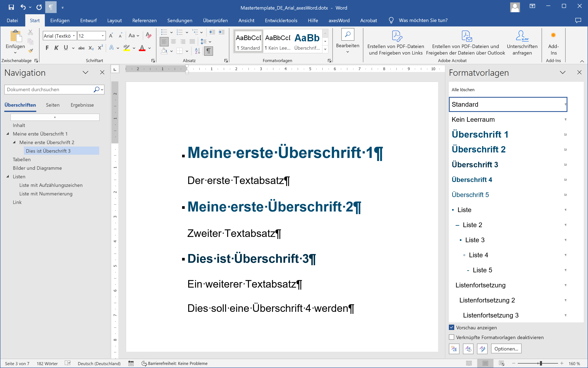The height and width of the screenshot is (368, 588).
Task: Open comments pane icon
Action: coord(578,20)
